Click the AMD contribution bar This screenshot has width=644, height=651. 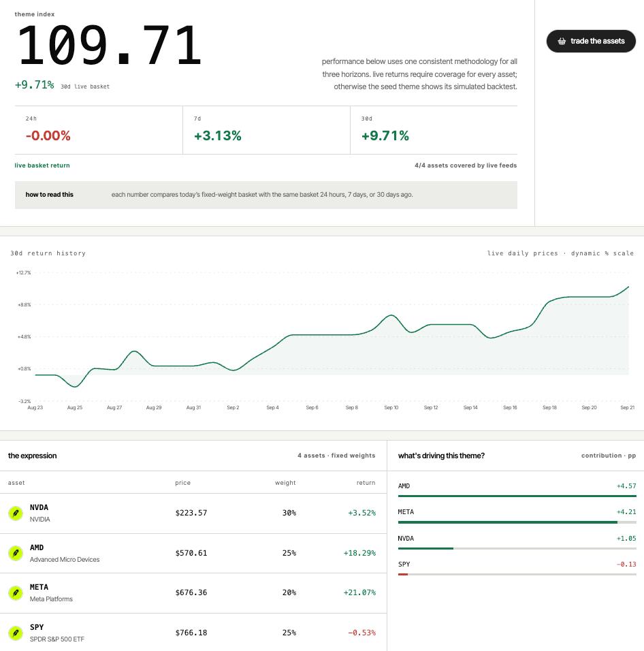point(517,496)
